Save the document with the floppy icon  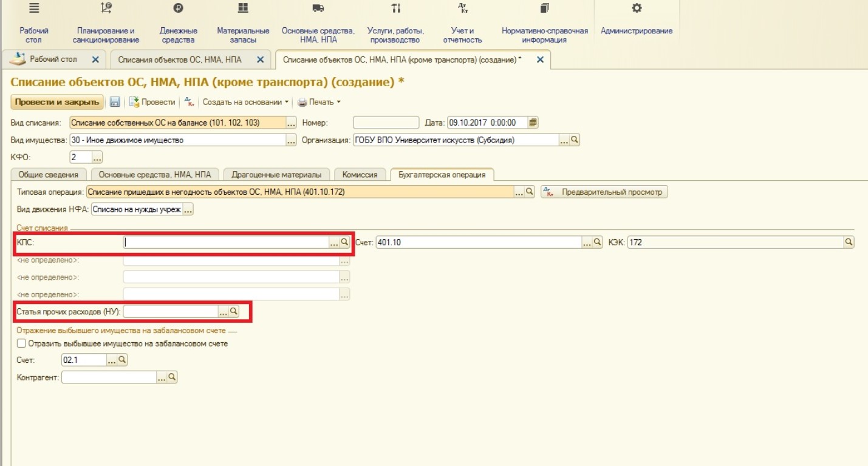(x=115, y=103)
